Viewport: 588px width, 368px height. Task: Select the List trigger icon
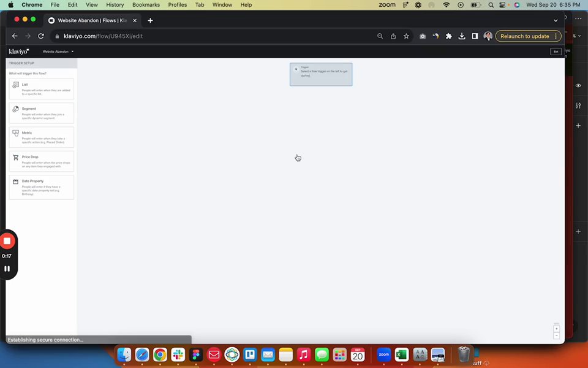[16, 85]
